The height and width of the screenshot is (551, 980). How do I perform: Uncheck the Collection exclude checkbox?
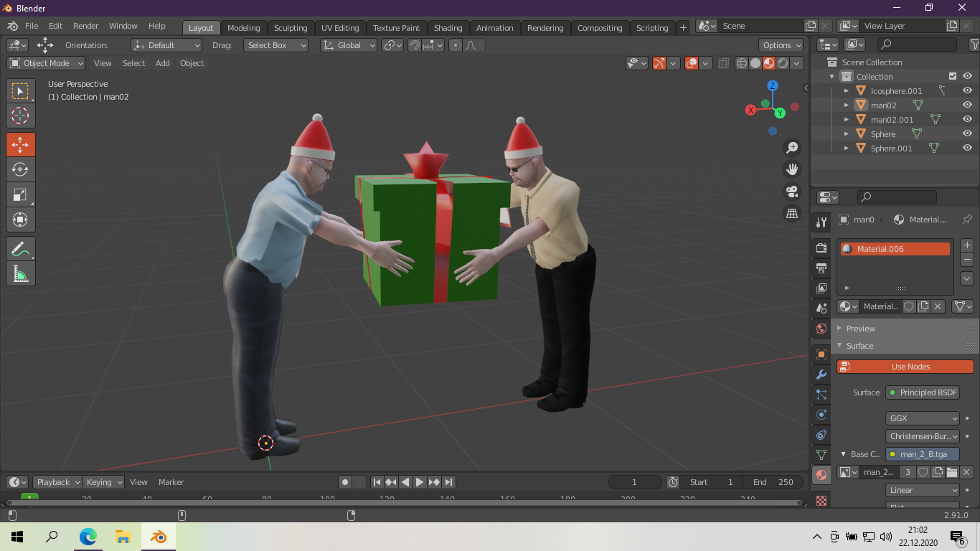click(x=953, y=76)
